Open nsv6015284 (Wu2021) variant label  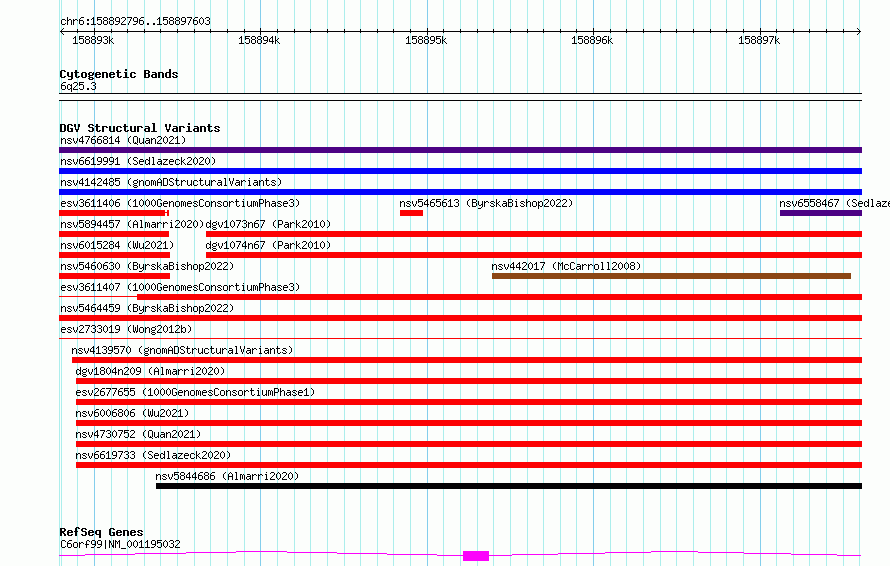[117, 245]
